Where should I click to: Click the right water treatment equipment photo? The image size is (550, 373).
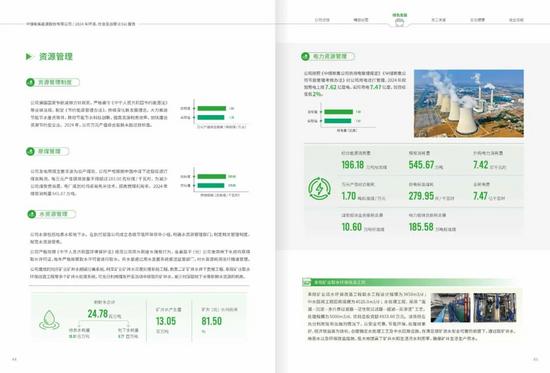pos(495,308)
